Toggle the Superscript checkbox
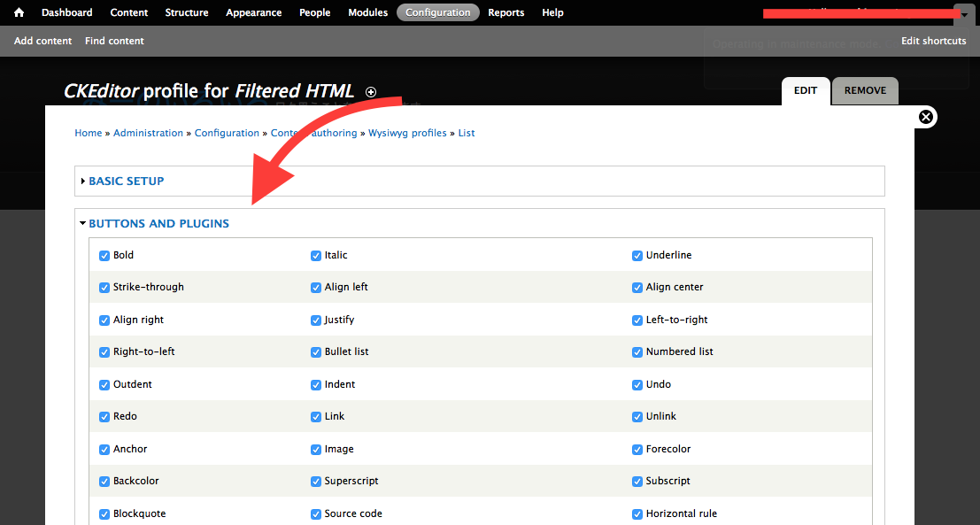The height and width of the screenshot is (525, 980). [x=316, y=482]
